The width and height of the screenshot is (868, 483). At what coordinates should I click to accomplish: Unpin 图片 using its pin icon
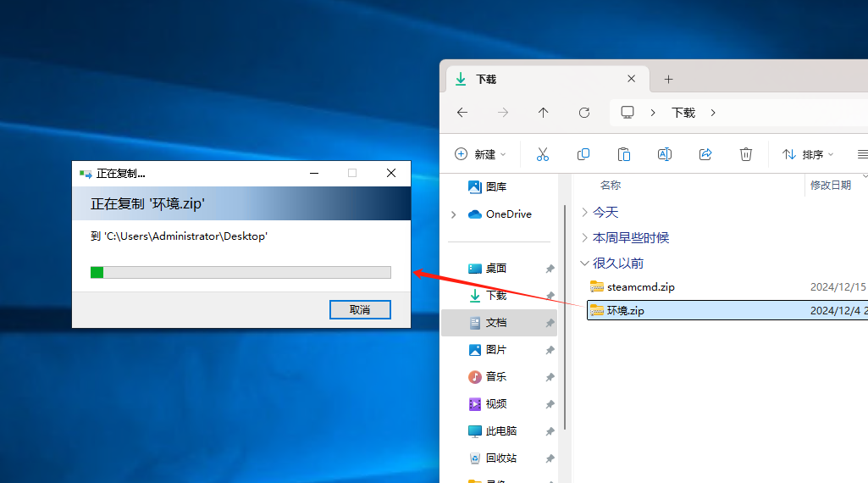pos(550,350)
